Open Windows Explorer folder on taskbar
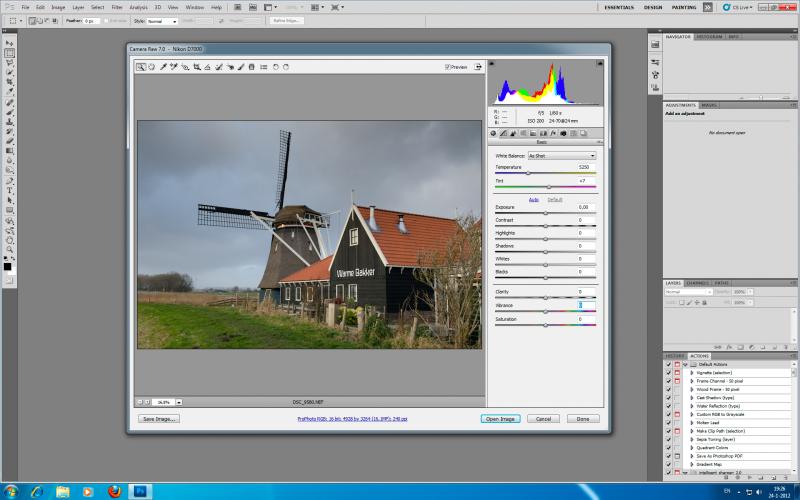 [63, 491]
